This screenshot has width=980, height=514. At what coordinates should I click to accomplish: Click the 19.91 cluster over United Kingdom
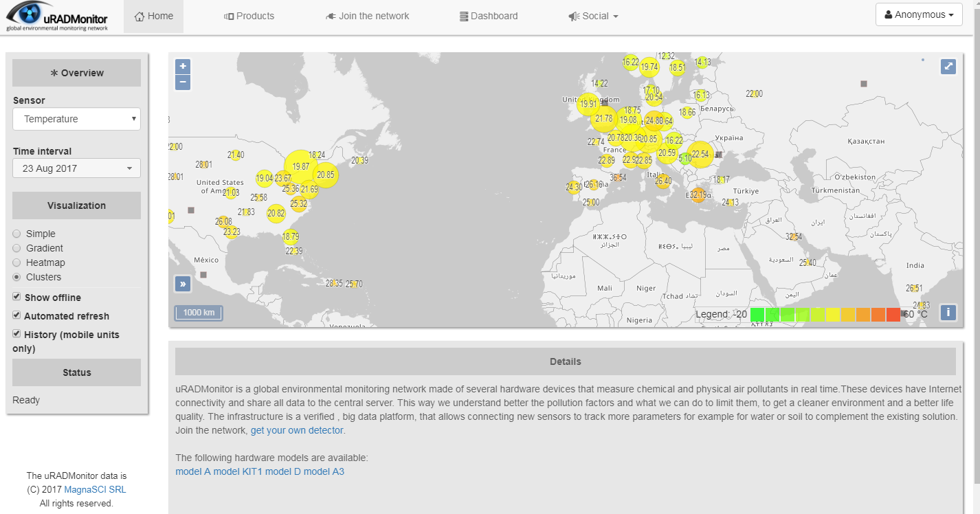point(588,104)
